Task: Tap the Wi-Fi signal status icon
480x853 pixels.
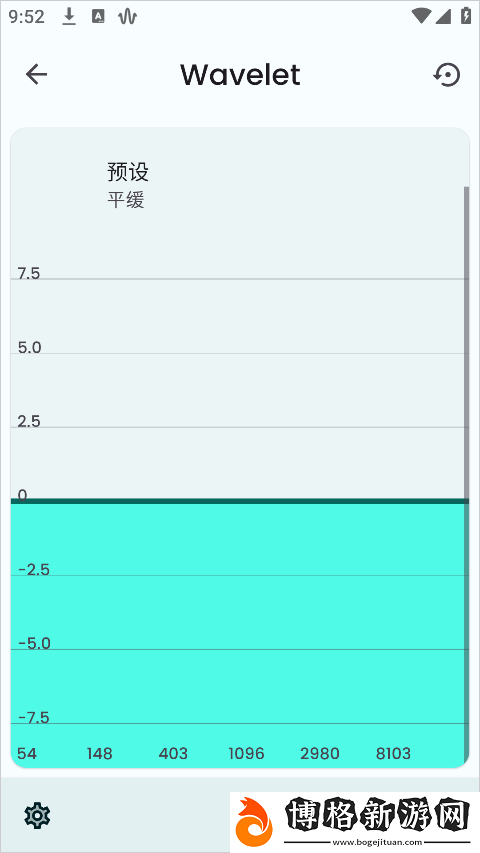Action: 421,16
